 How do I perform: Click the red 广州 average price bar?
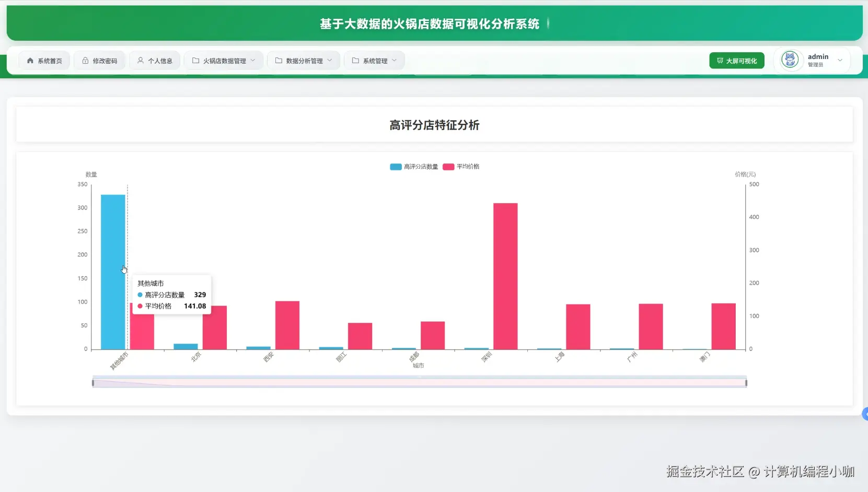click(x=651, y=326)
